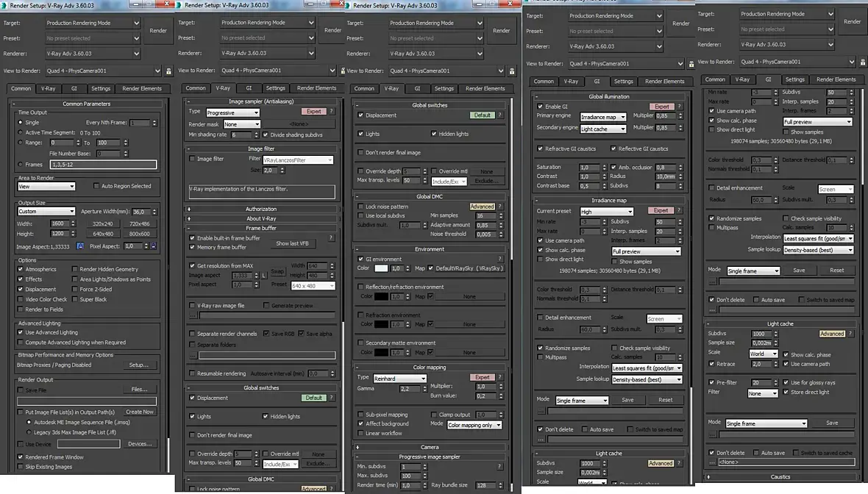Click ? help icon beside Color mapping Expert button

point(499,377)
